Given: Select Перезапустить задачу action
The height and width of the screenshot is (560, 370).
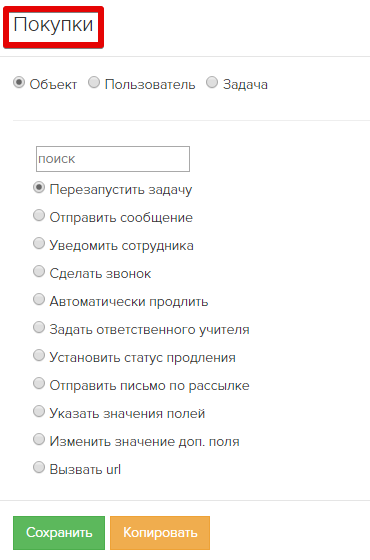Looking at the screenshot, I should click(x=39, y=188).
